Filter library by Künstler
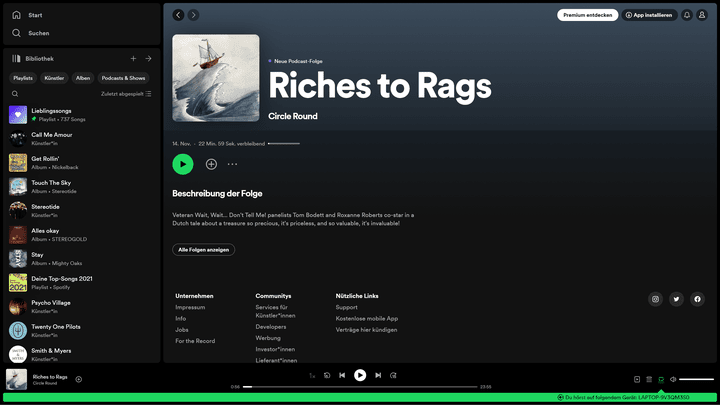Viewport: 720px width, 405px height. (x=54, y=78)
